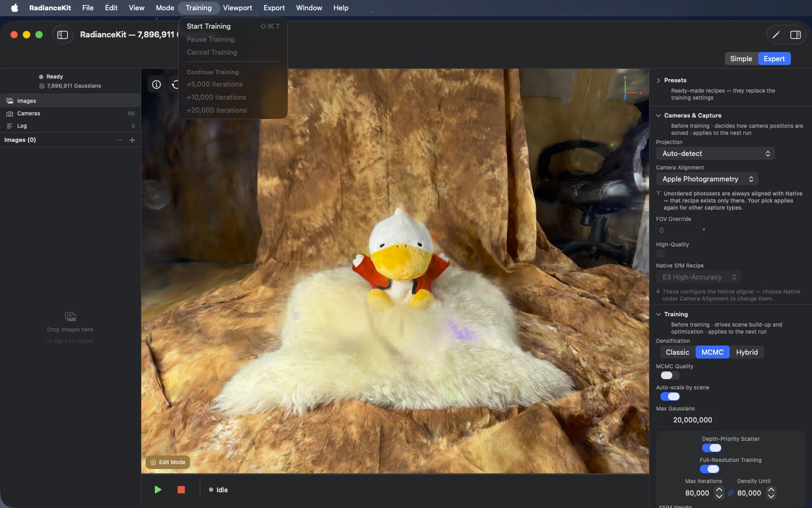Click the Max Iterations stepper arrows
Image resolution: width=812 pixels, height=508 pixels.
coord(719,493)
